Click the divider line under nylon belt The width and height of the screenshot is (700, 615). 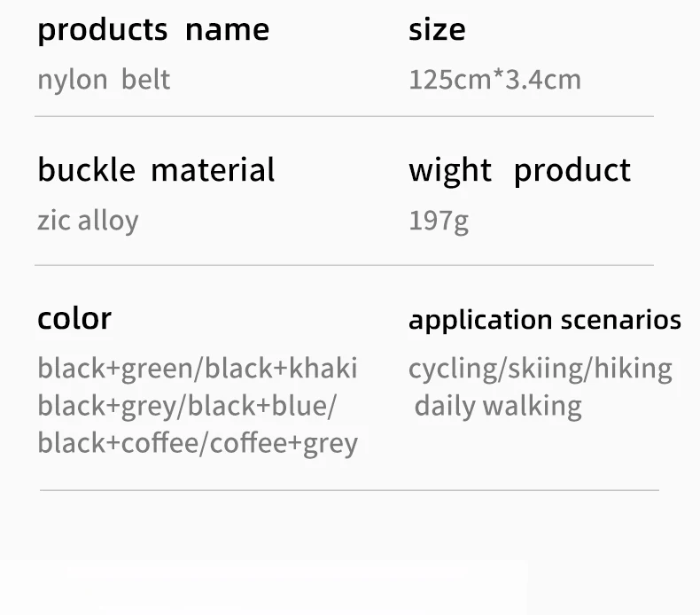pos(344,116)
